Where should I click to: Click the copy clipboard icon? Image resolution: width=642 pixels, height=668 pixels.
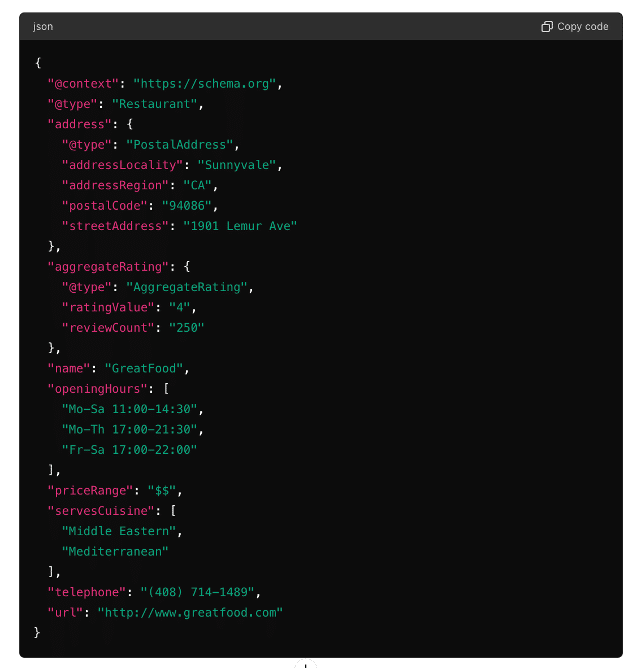tap(547, 26)
